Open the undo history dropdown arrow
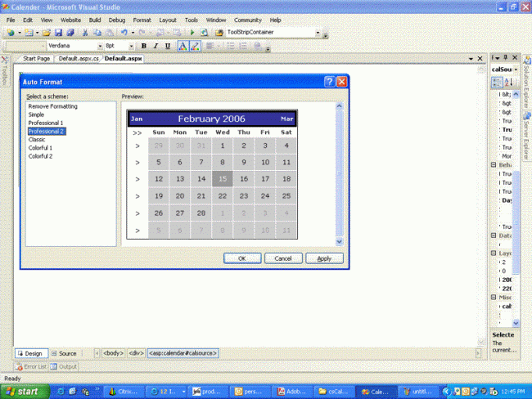The image size is (532, 399). coord(133,33)
